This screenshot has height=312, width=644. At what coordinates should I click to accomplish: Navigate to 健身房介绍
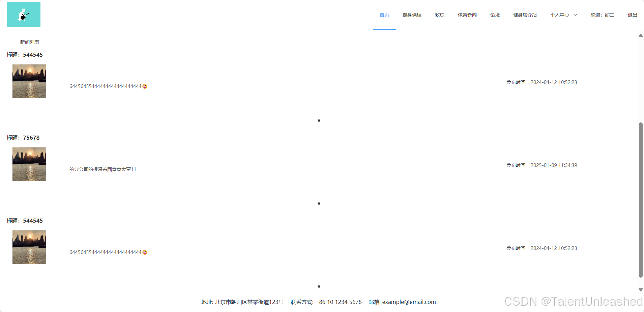525,15
